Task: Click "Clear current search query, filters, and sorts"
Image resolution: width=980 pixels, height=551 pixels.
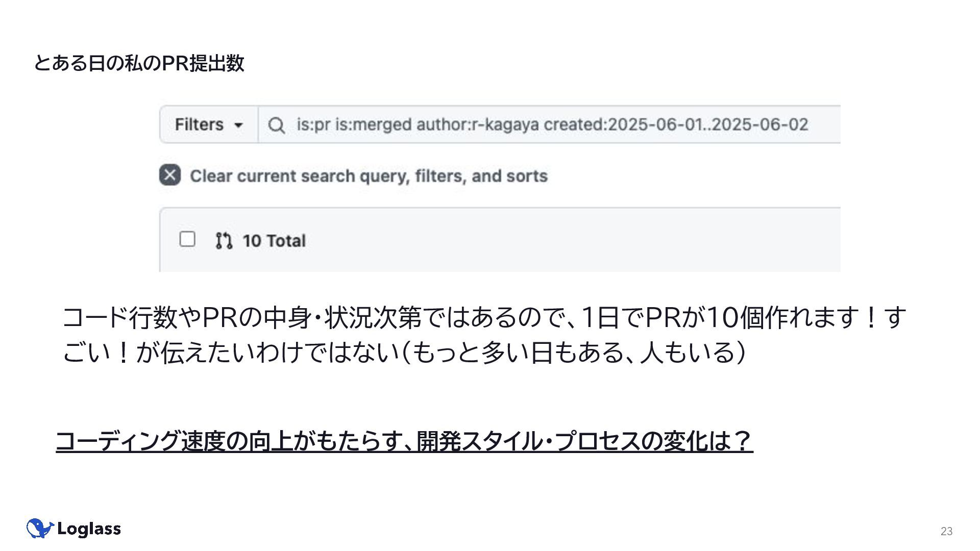Action: click(x=369, y=176)
